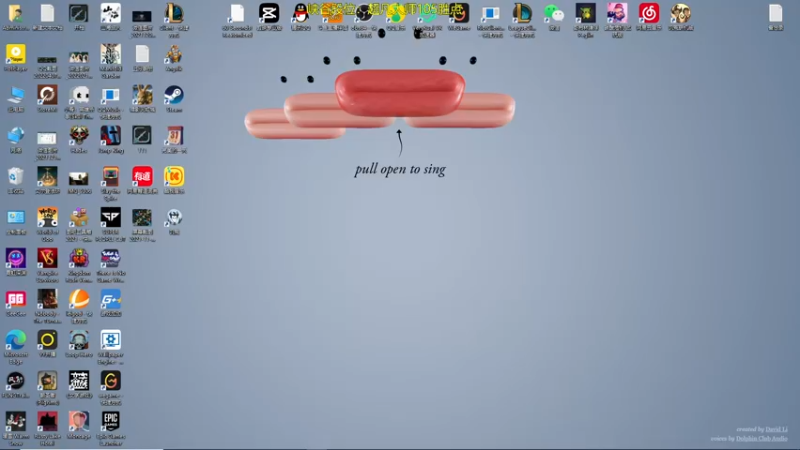Image resolution: width=800 pixels, height=450 pixels.
Task: Select the blank file icon at far right
Action: pos(776,17)
